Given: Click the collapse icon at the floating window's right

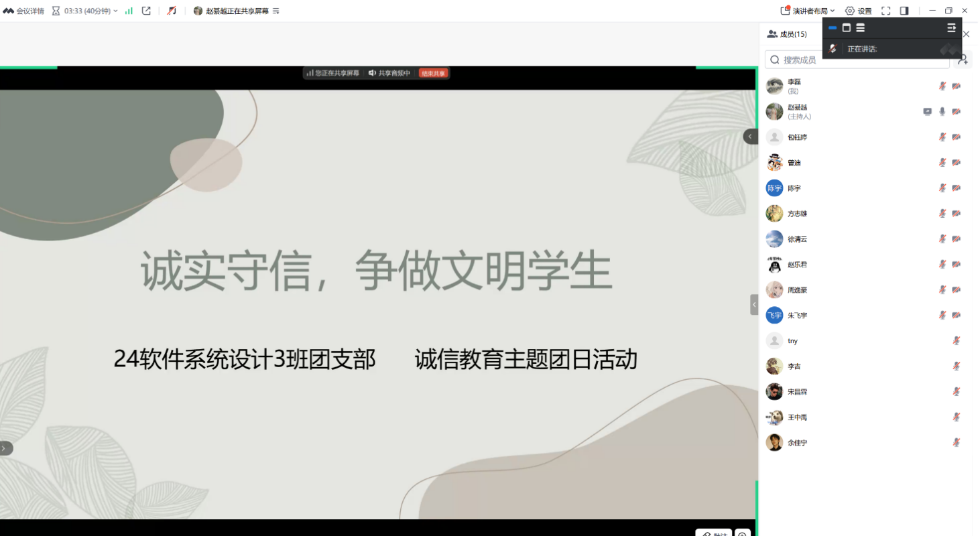Looking at the screenshot, I should click(x=951, y=27).
